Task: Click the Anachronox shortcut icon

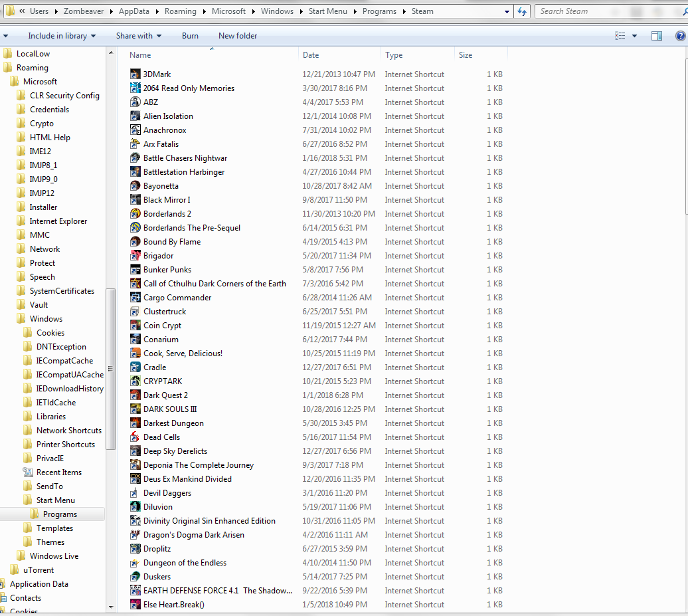Action: [x=135, y=130]
